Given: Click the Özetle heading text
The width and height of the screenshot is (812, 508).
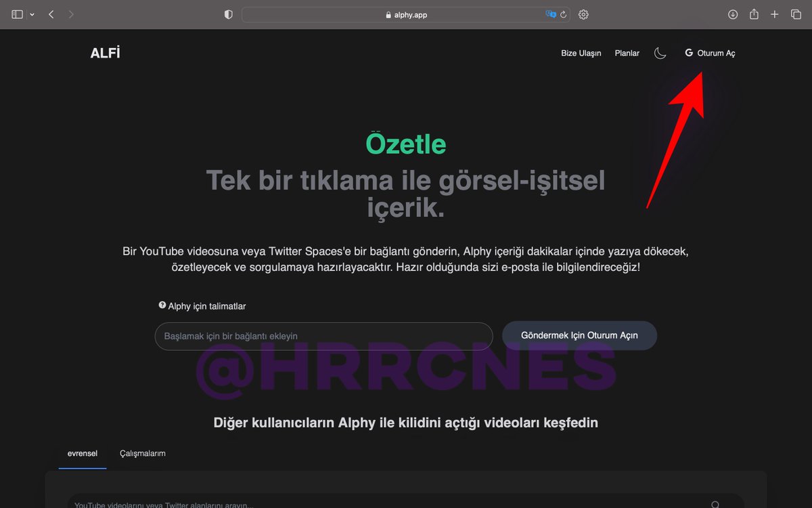Looking at the screenshot, I should (406, 144).
